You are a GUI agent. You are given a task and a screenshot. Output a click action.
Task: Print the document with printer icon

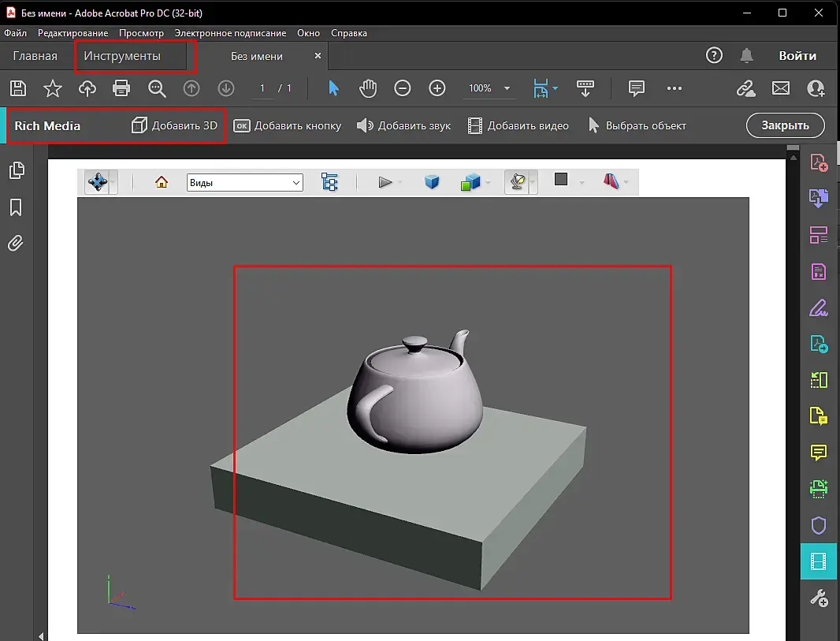tap(121, 88)
